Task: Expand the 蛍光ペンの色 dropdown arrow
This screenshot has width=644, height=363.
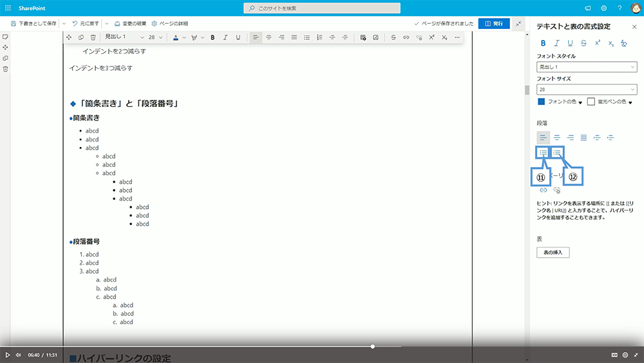Action: coord(630,103)
